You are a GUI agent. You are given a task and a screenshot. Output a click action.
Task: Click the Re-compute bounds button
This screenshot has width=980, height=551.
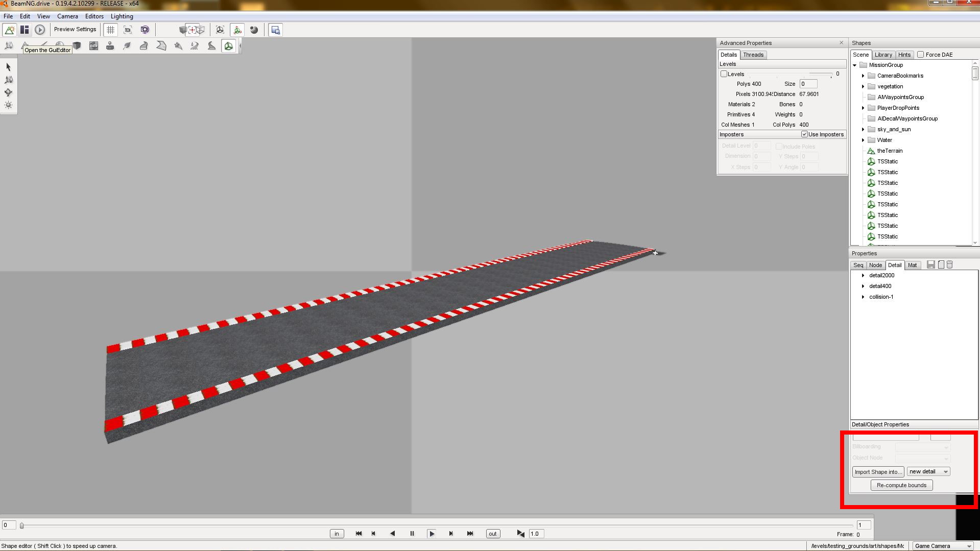click(901, 485)
